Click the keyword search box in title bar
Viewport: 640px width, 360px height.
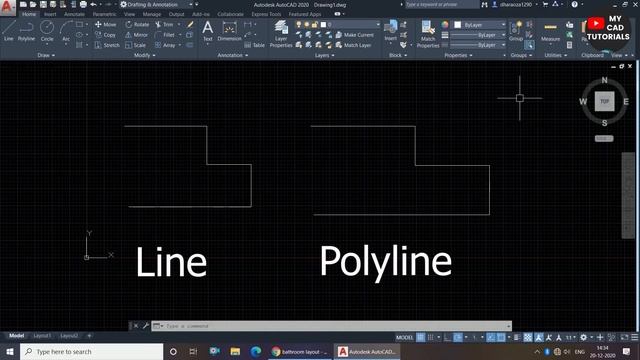[x=442, y=4]
